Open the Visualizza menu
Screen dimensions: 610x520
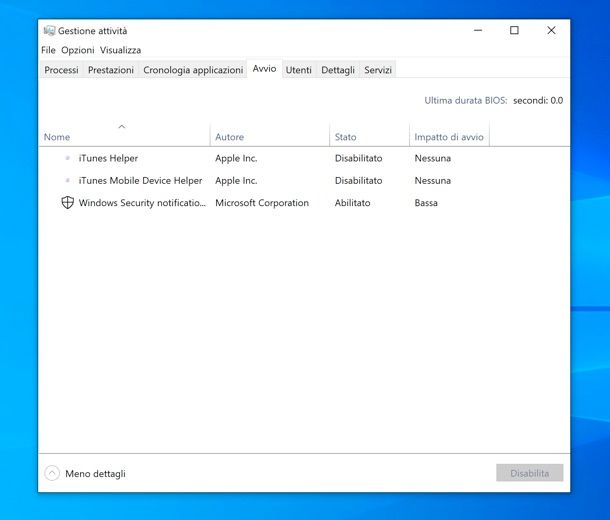coord(120,50)
